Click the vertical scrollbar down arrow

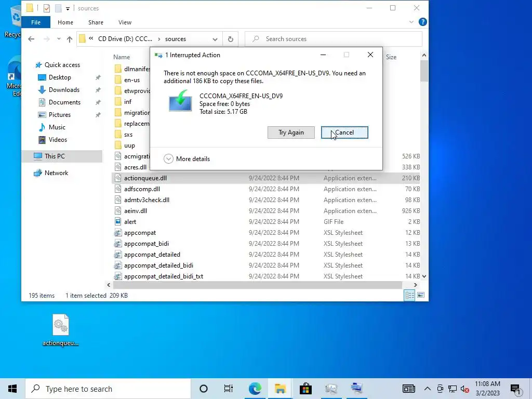(424, 276)
